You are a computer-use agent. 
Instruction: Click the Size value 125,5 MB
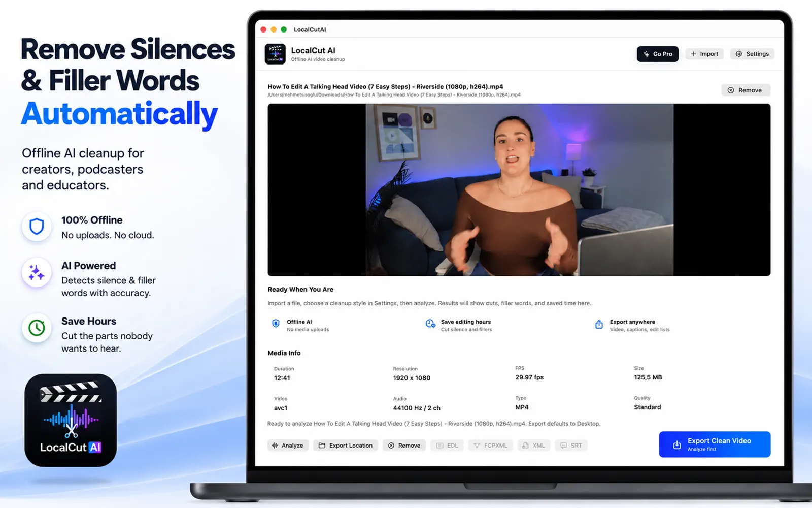click(x=648, y=377)
